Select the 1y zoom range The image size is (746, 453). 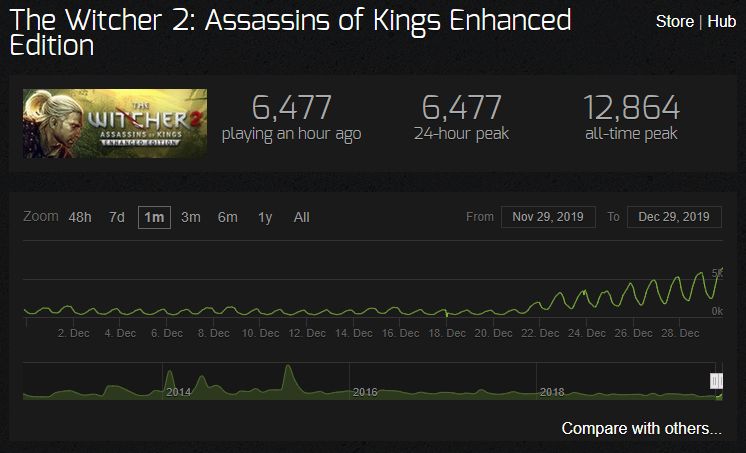[265, 217]
